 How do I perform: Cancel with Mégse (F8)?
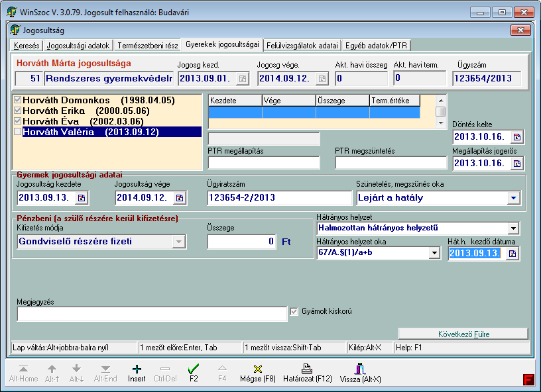tap(258, 373)
